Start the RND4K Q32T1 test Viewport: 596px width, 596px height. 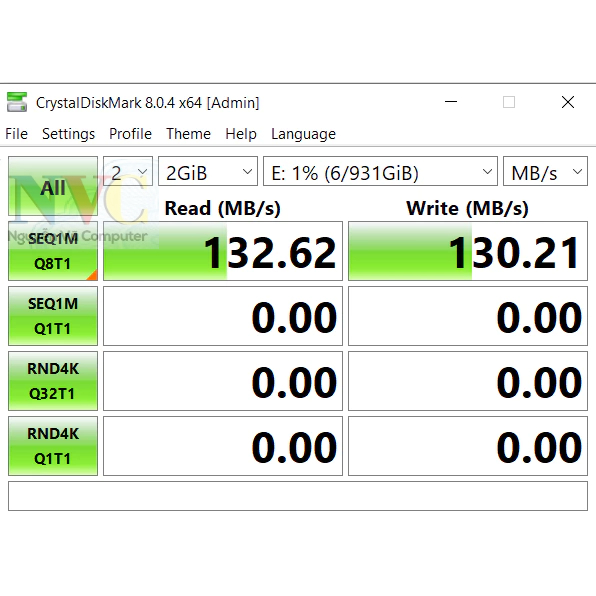[53, 381]
